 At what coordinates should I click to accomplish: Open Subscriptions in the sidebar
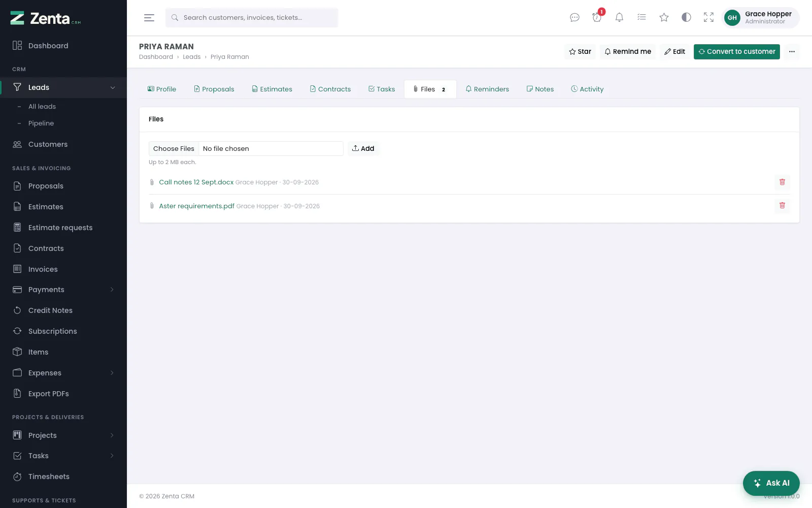(x=63, y=331)
